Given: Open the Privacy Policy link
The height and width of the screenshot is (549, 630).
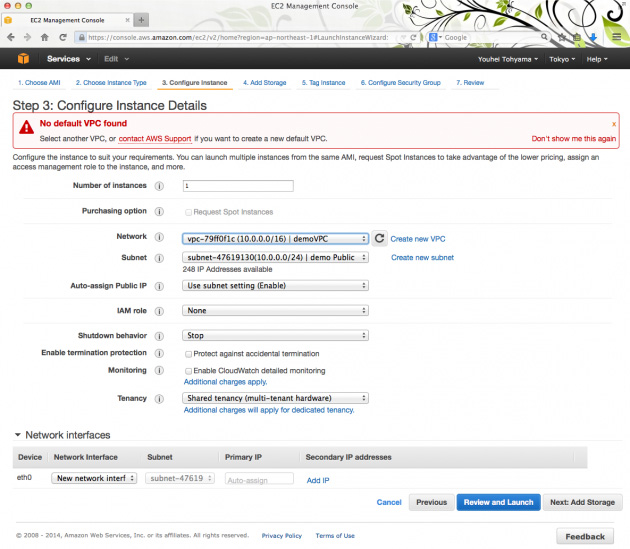Looking at the screenshot, I should pos(282,535).
